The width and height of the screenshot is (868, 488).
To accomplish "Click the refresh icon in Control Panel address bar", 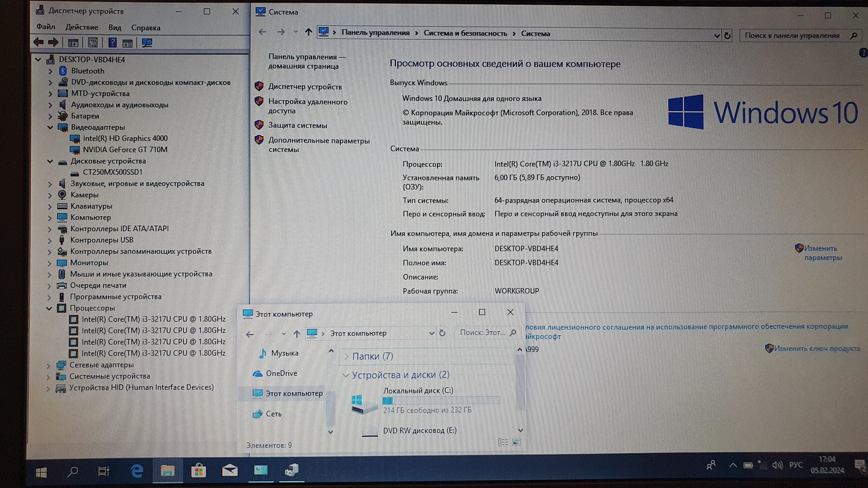I will tap(727, 36).
